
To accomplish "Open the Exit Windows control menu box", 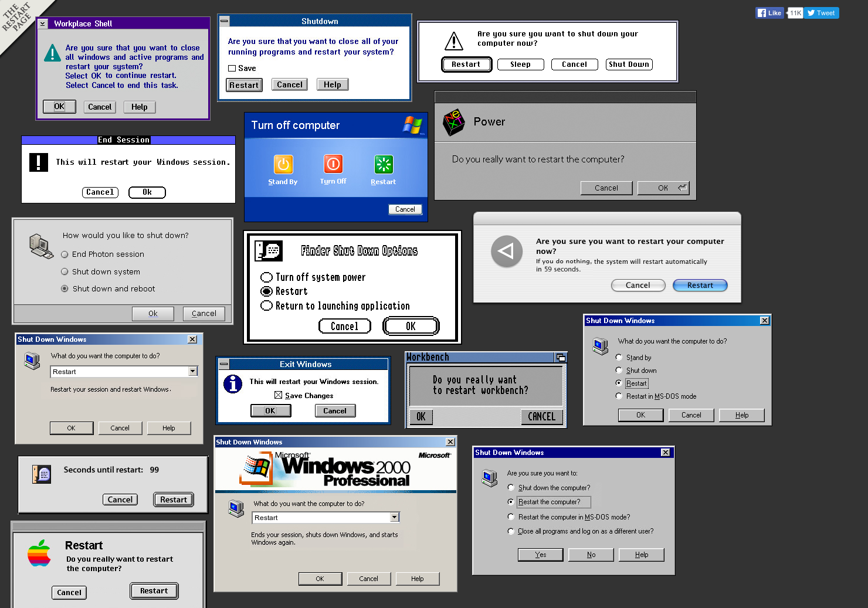I will [224, 364].
